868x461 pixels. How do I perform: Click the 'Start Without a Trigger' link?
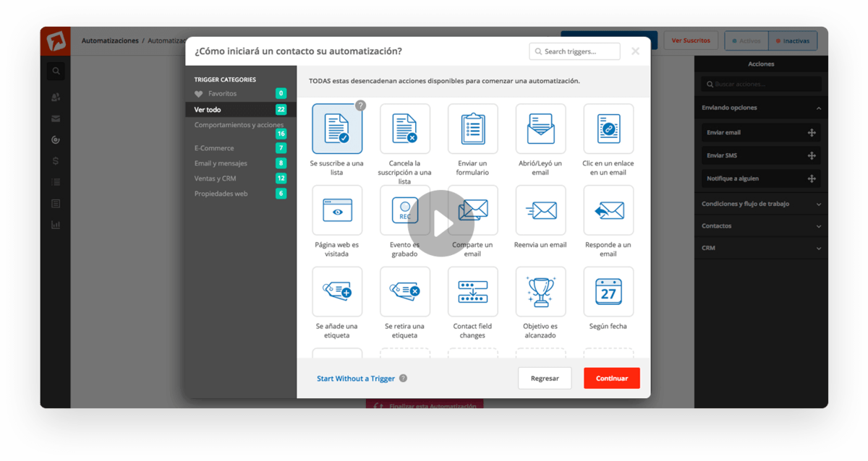coord(355,379)
